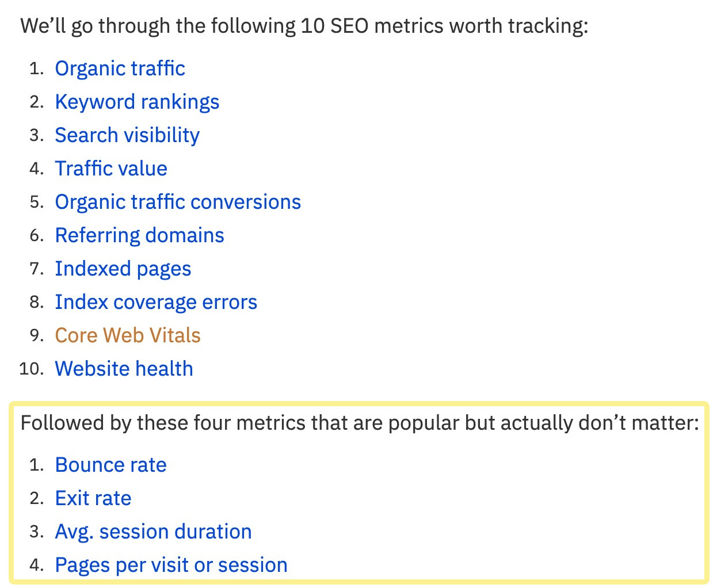Jump to Keyword rankings section
The width and height of the screenshot is (717, 588).
tap(137, 102)
